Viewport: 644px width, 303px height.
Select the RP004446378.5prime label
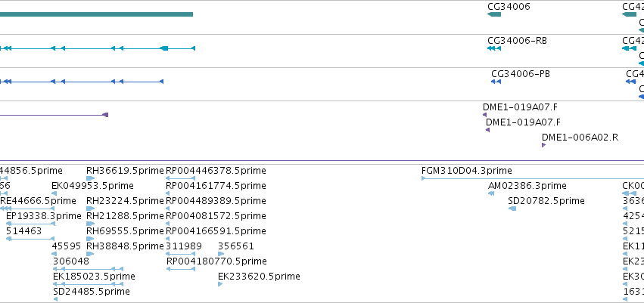pyautogui.click(x=216, y=170)
